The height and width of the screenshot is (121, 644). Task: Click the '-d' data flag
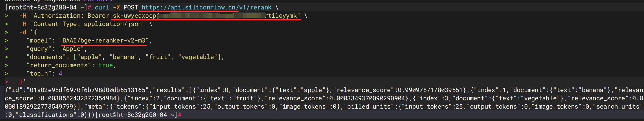[x=23, y=32]
